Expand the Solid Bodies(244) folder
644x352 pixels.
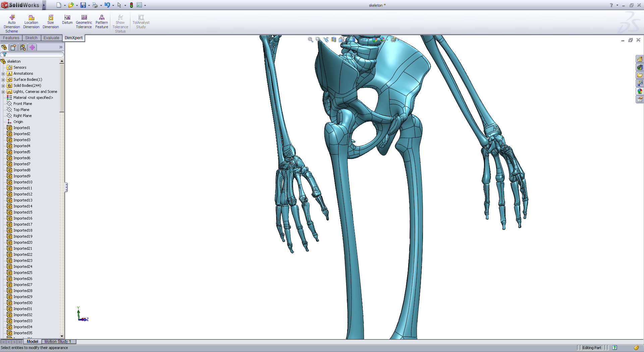[x=4, y=85]
